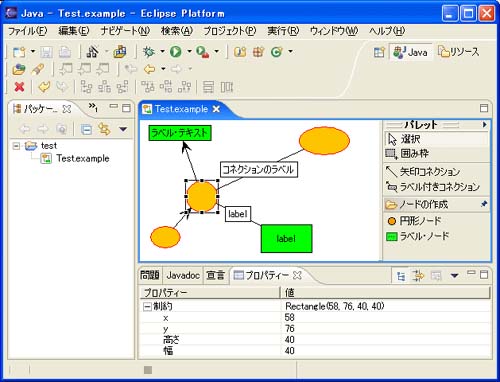This screenshot has width=500, height=382.
Task: Close the Test.example editor tab
Action: (216, 109)
